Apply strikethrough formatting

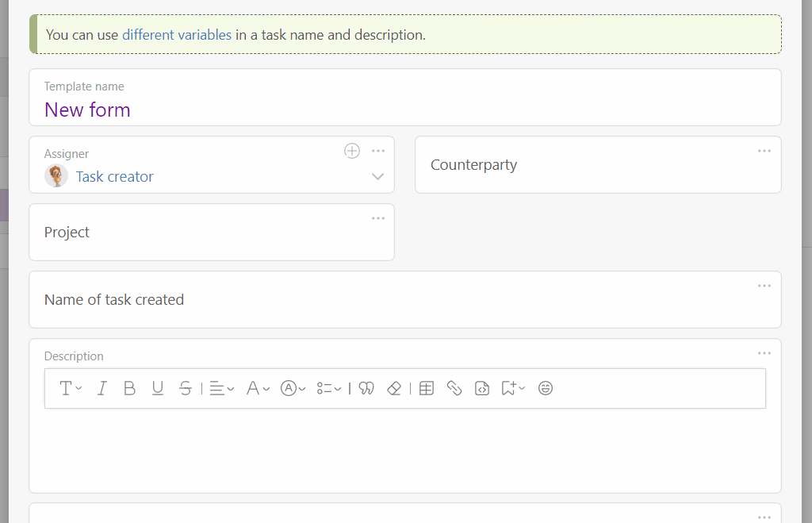(x=186, y=388)
